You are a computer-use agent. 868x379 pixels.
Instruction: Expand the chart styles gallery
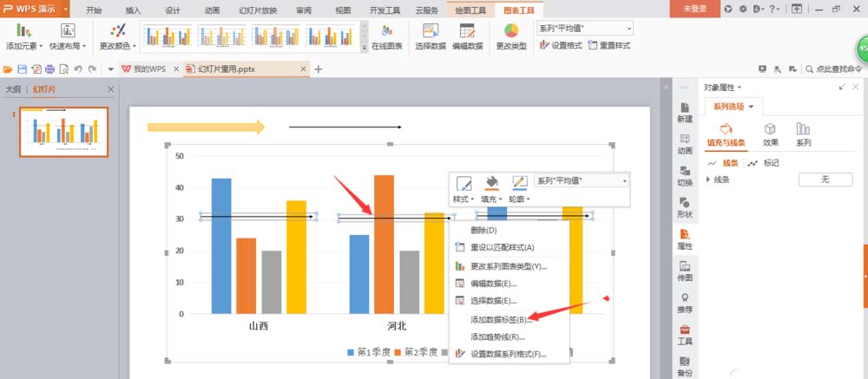[x=365, y=49]
